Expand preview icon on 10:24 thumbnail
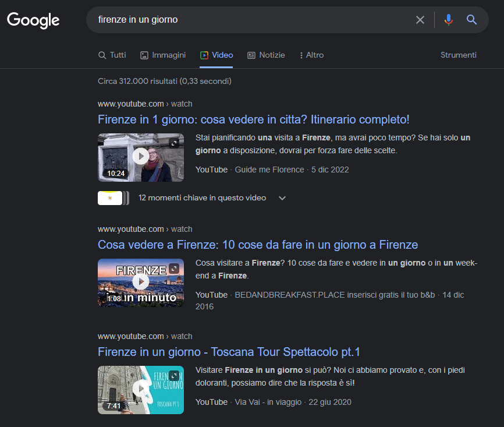 (174, 143)
